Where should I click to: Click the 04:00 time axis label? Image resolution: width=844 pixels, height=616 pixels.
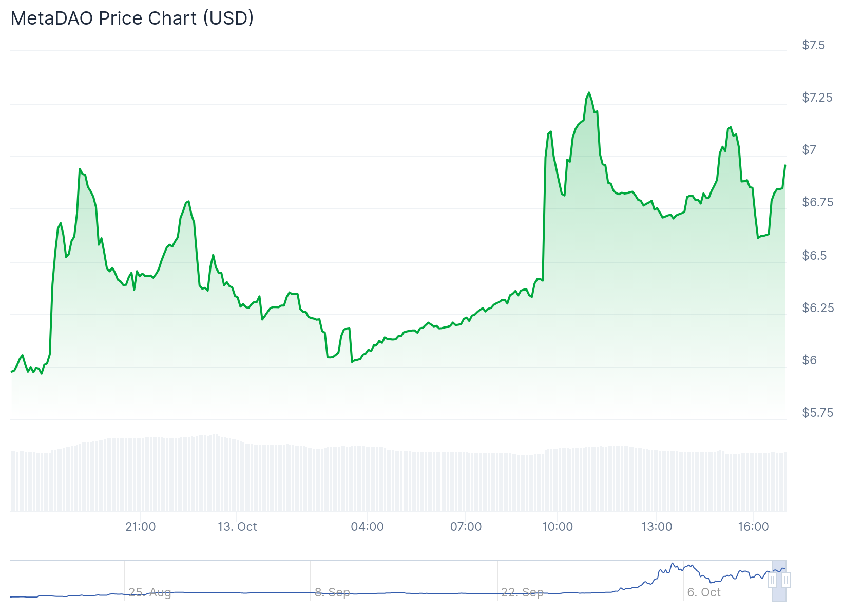[367, 527]
